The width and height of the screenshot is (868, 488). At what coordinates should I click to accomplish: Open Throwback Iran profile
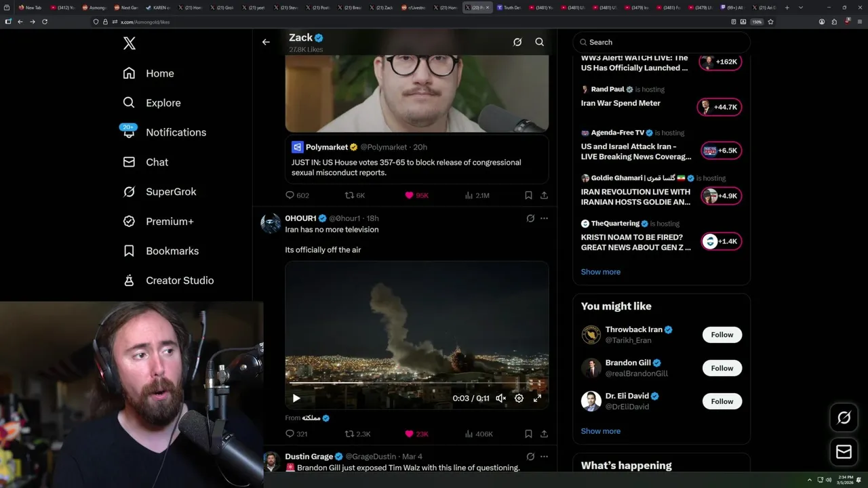pos(633,329)
